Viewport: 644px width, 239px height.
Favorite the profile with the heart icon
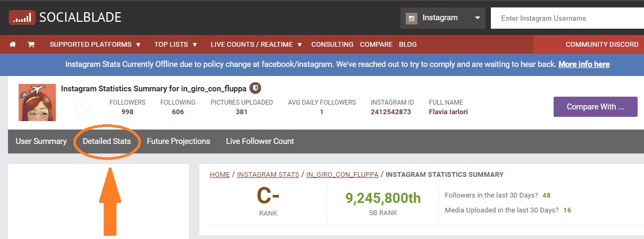coord(81,110)
